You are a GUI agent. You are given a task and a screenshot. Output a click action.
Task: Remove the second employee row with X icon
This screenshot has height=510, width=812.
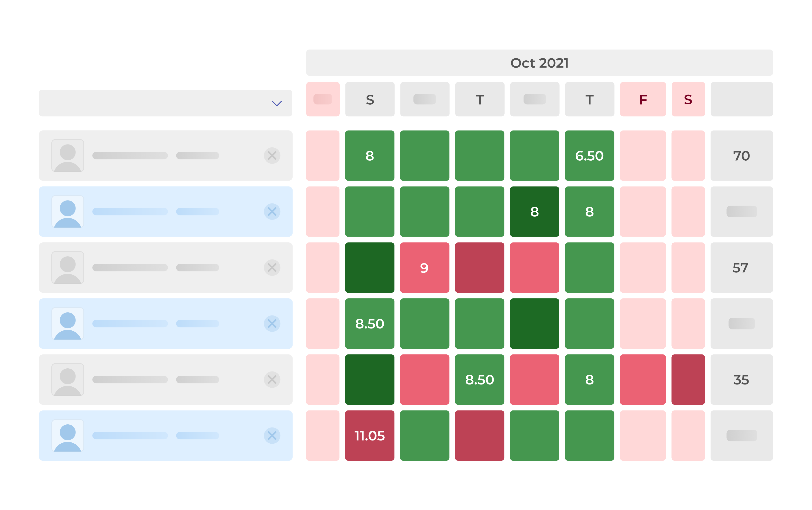[x=272, y=212]
